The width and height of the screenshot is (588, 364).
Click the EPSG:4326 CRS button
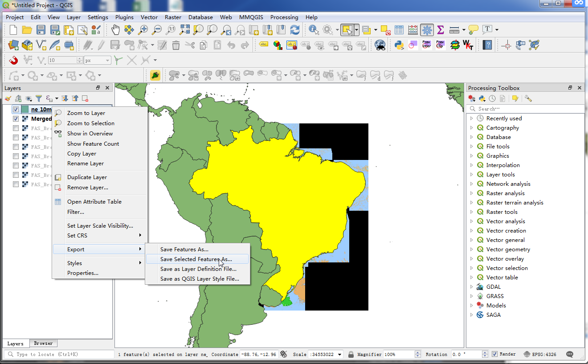pos(540,354)
